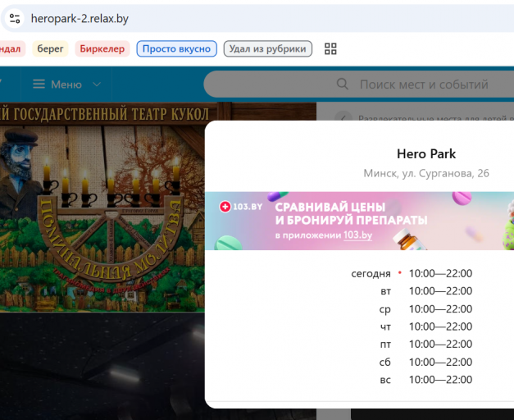The width and height of the screenshot is (514, 420).
Task: Open site information icon in address bar
Action: (15, 18)
